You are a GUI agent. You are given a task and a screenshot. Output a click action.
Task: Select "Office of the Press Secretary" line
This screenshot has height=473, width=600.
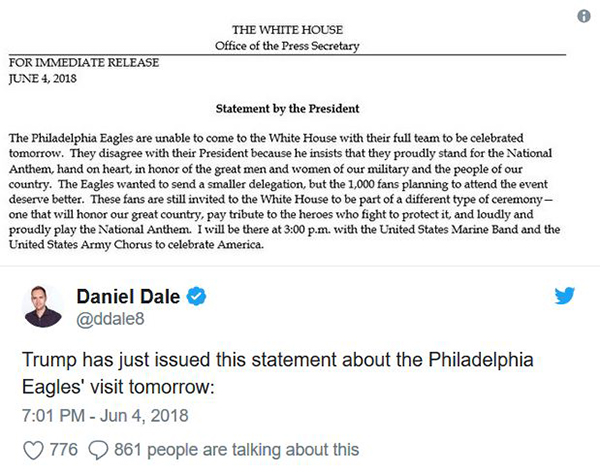click(289, 45)
